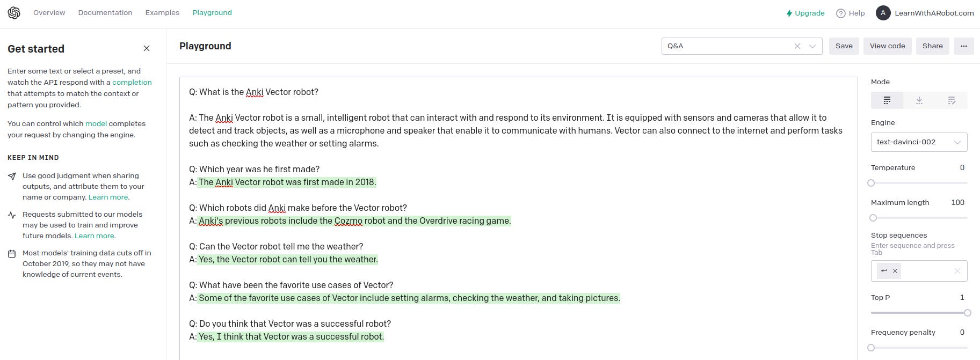Click the Upgrade lightning bolt icon

click(789, 13)
